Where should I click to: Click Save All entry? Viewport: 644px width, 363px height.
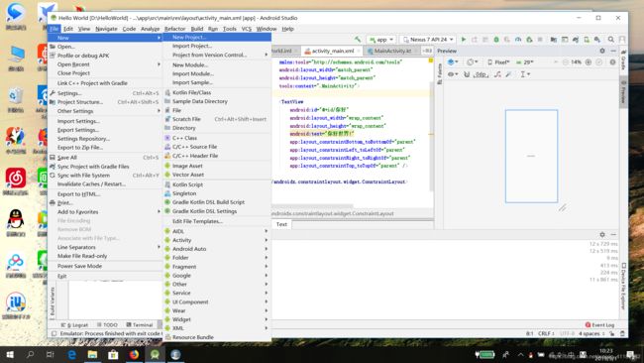[x=105, y=158]
